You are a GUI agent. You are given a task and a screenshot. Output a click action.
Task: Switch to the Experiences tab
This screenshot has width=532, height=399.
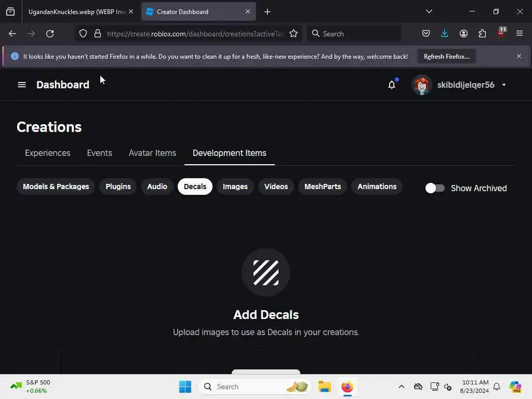tap(47, 153)
